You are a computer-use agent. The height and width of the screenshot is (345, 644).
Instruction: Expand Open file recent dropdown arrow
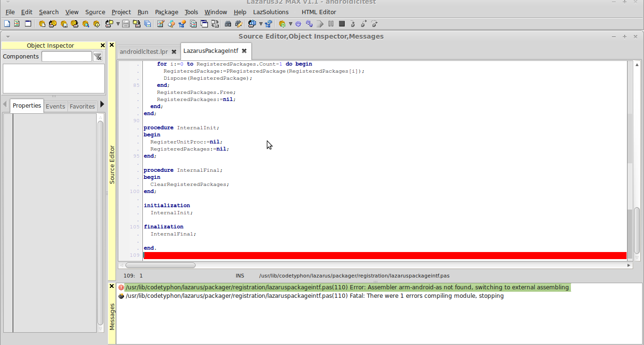tap(118, 24)
